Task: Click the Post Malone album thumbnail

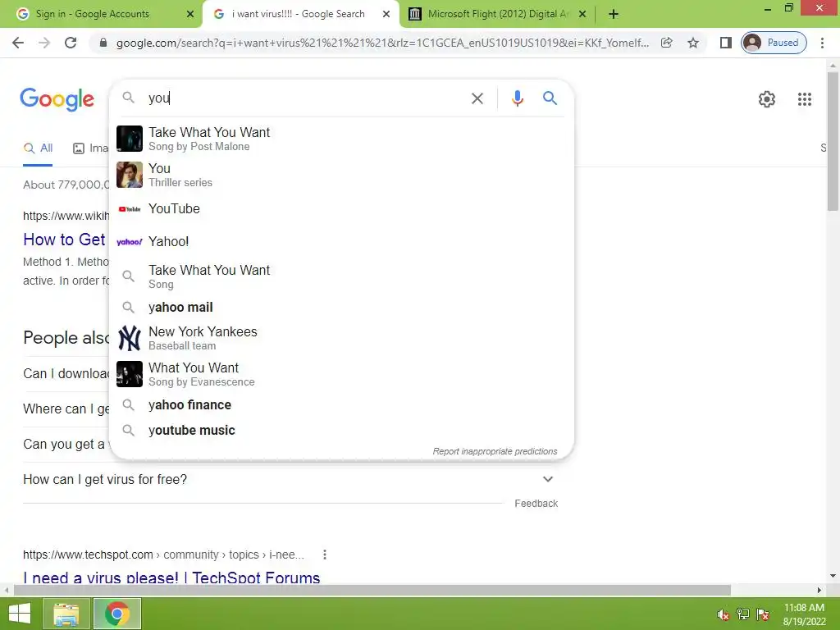Action: [130, 139]
